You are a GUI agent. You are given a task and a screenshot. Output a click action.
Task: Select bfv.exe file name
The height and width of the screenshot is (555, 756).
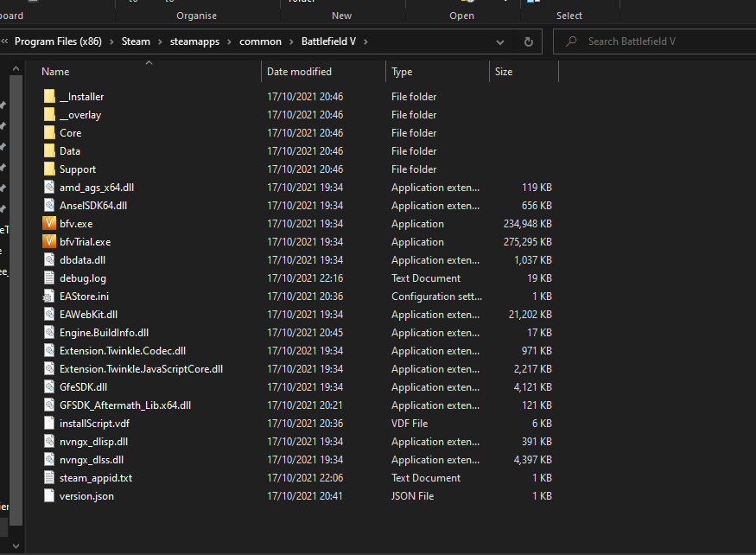coord(76,224)
